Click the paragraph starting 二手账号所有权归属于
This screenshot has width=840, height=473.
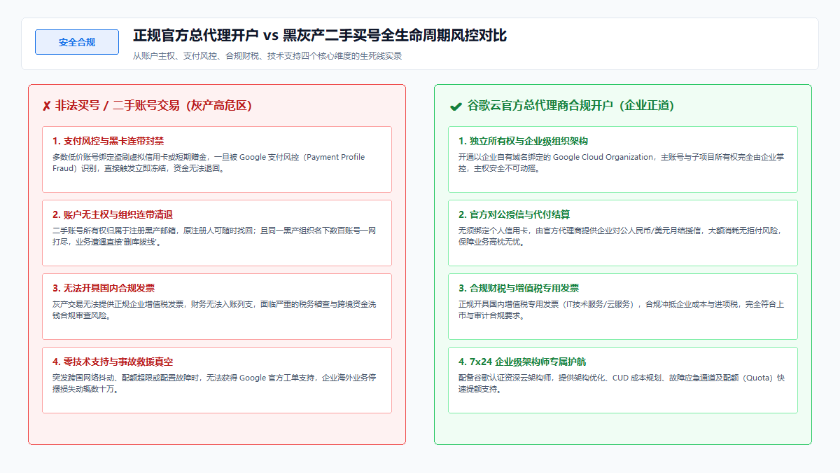pos(214,236)
